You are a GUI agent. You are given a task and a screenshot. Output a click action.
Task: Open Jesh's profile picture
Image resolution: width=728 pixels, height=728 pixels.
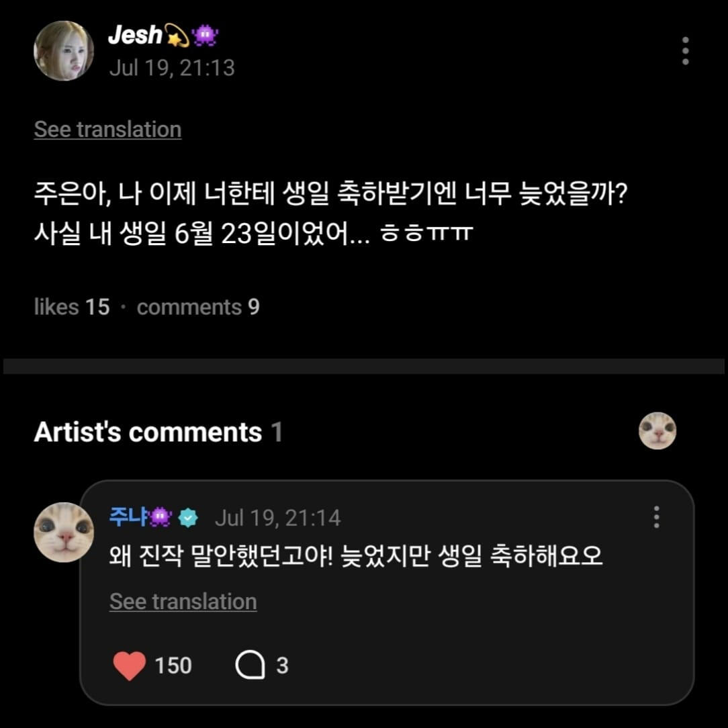click(x=64, y=50)
